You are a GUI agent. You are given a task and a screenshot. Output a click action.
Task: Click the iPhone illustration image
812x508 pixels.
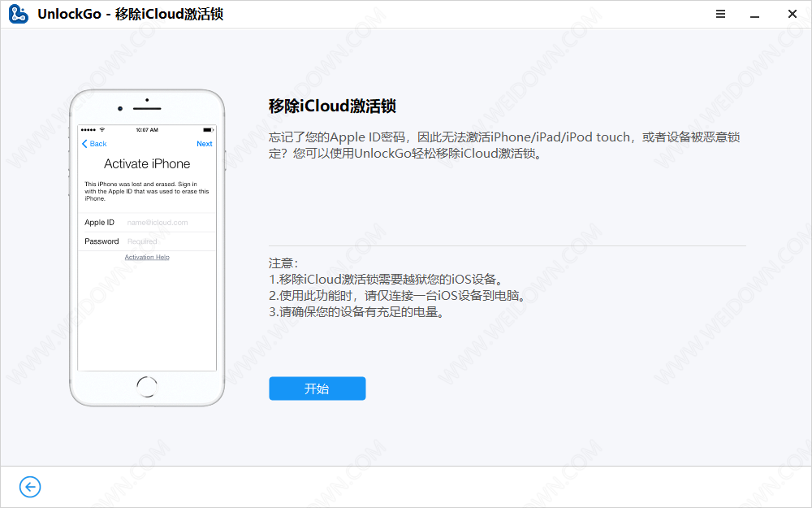coord(147,248)
